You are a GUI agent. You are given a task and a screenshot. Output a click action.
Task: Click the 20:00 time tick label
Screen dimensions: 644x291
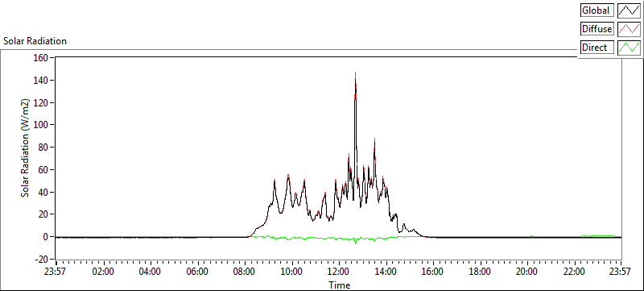pyautogui.click(x=527, y=272)
